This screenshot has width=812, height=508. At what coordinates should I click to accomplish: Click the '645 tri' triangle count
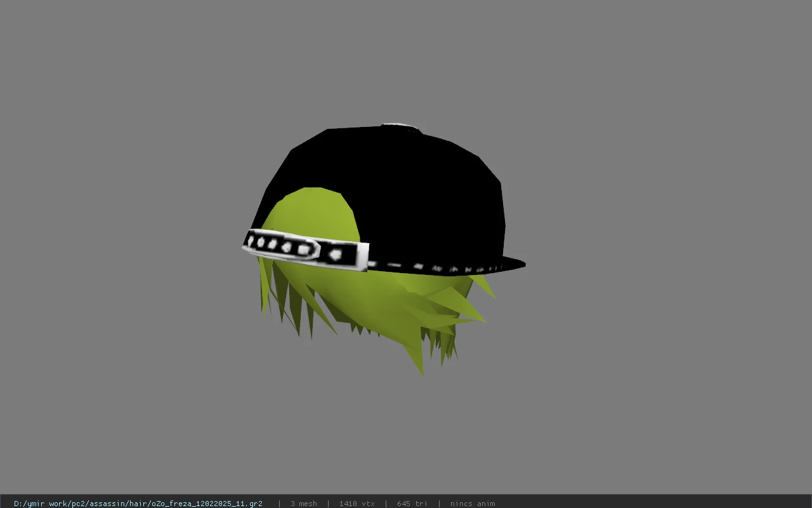(x=412, y=504)
